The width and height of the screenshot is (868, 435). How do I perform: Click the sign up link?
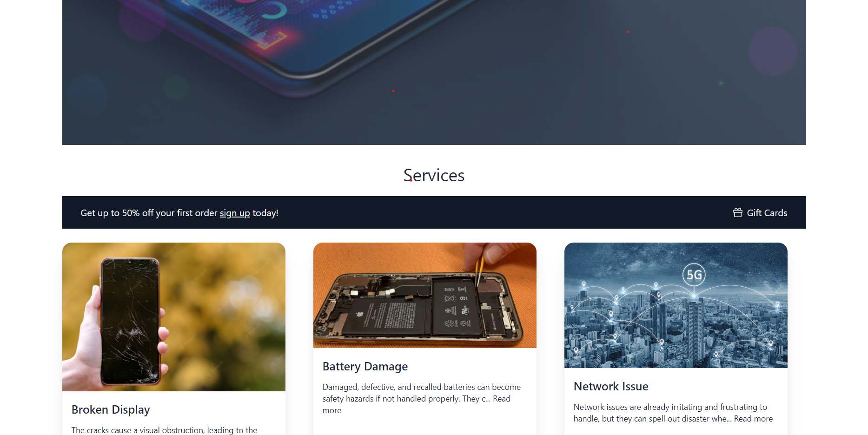pyautogui.click(x=235, y=213)
